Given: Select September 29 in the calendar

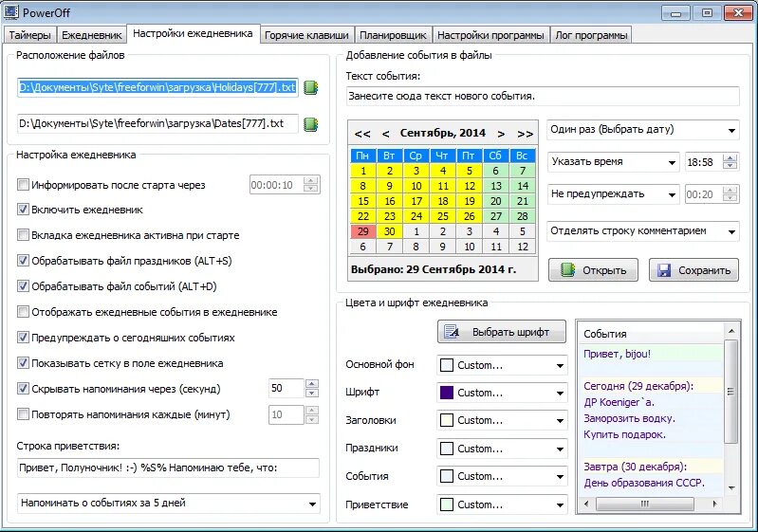Looking at the screenshot, I should click(x=362, y=231).
